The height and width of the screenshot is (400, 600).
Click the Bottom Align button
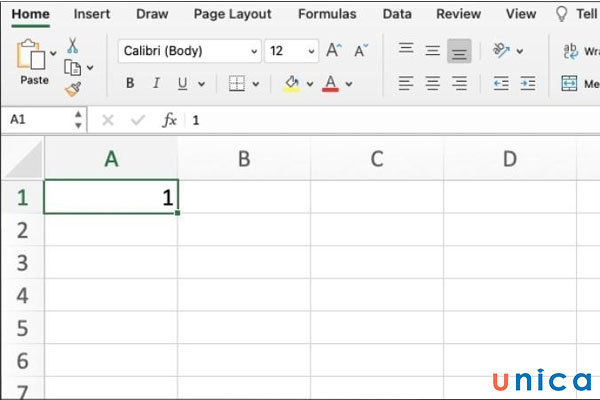tap(459, 51)
